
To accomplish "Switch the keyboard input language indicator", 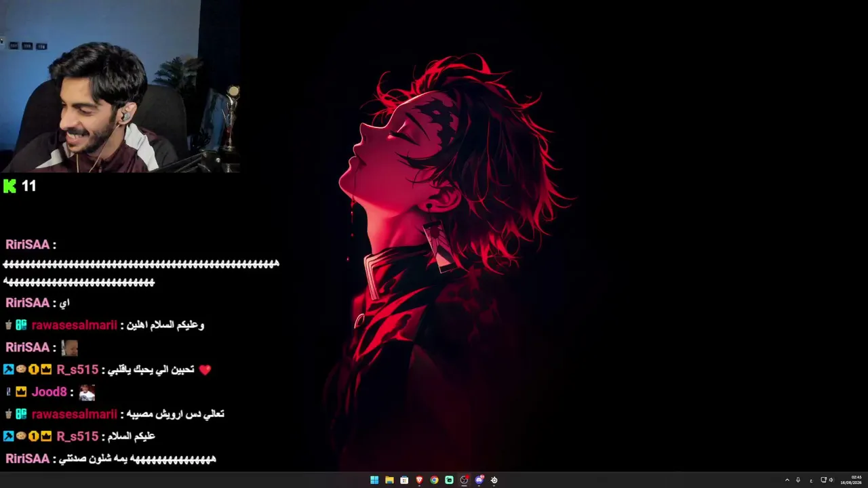I will 811,480.
